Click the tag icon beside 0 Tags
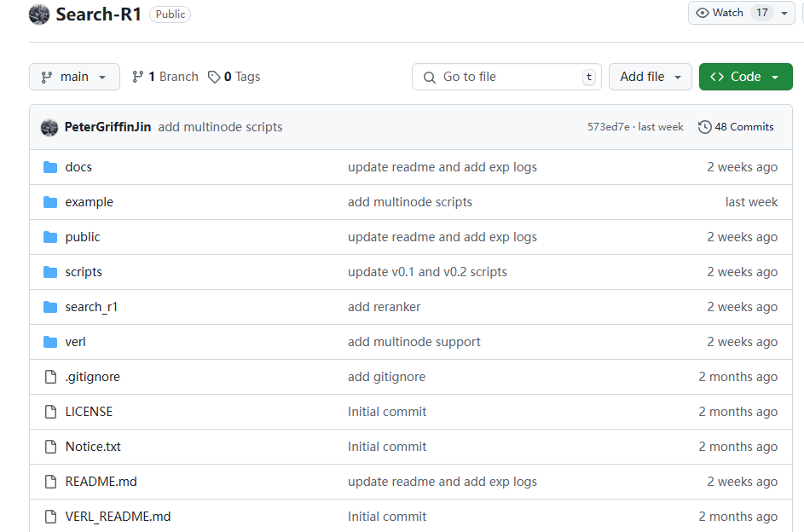This screenshot has width=804, height=532. (214, 77)
